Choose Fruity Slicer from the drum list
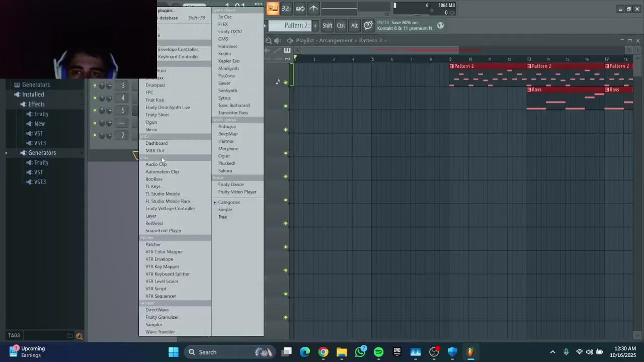 (157, 115)
